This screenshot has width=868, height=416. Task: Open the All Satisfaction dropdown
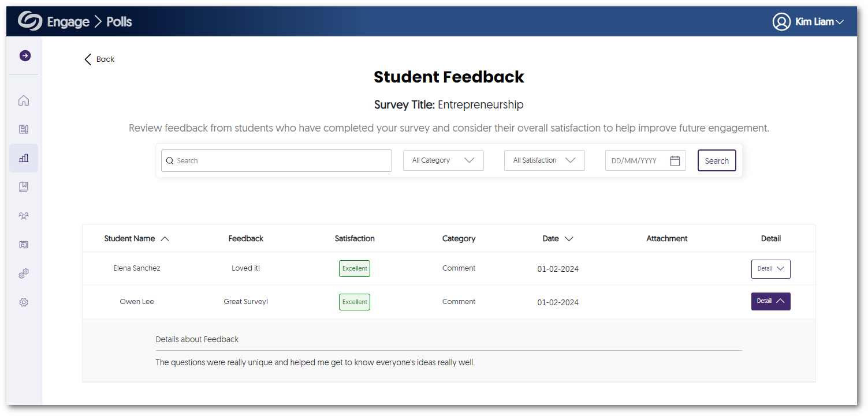pos(544,160)
